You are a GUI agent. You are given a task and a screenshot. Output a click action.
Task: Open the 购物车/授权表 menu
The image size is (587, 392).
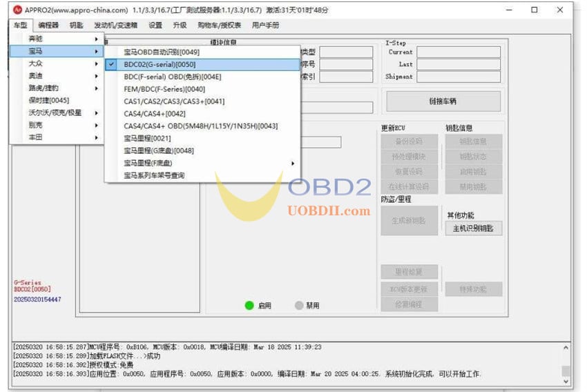[x=219, y=26]
